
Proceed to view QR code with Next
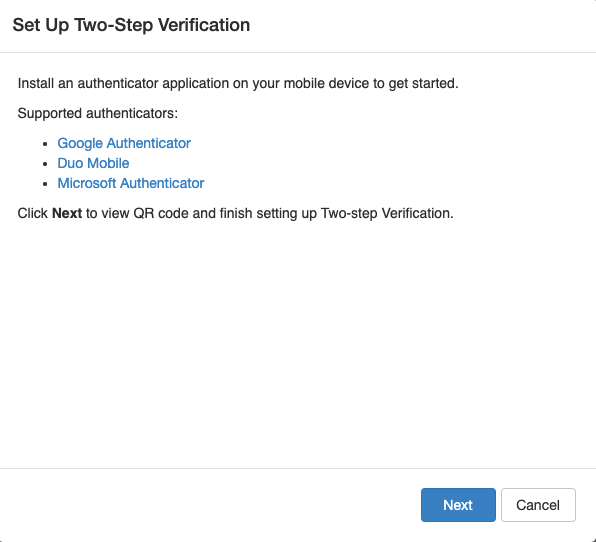point(458,505)
